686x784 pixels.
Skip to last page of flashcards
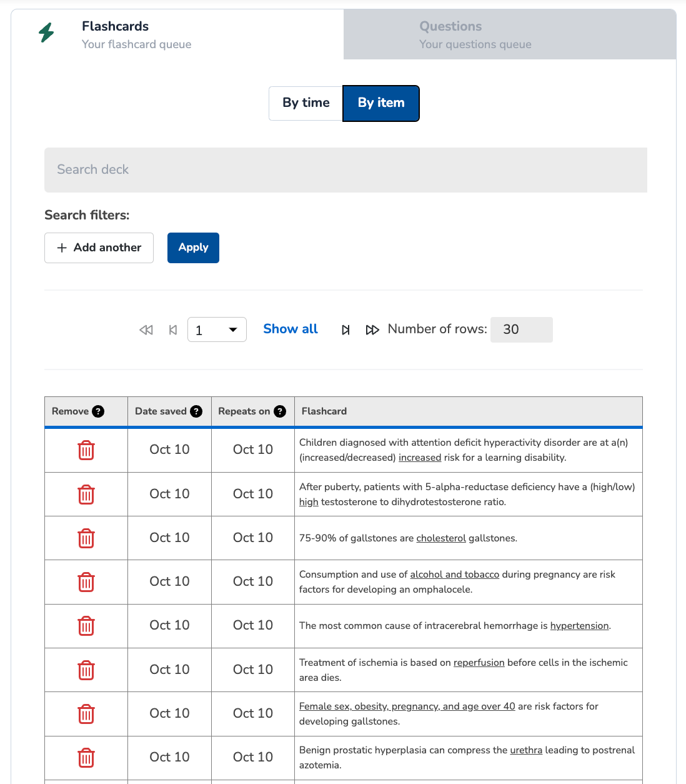pyautogui.click(x=372, y=330)
